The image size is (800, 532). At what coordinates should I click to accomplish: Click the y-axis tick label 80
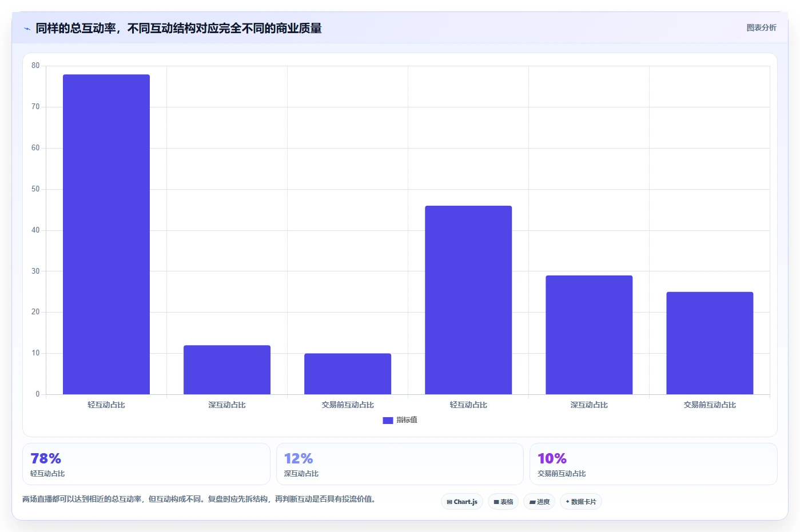(35, 66)
